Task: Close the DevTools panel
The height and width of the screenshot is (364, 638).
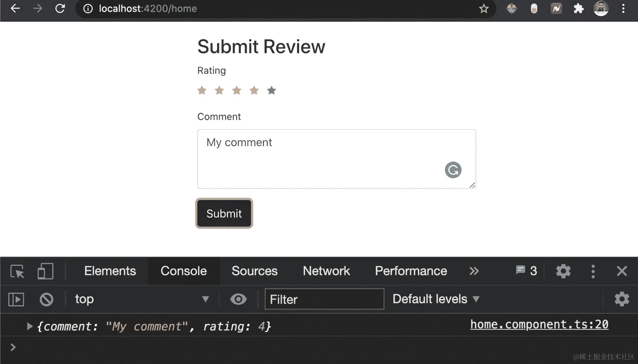Action: (622, 271)
